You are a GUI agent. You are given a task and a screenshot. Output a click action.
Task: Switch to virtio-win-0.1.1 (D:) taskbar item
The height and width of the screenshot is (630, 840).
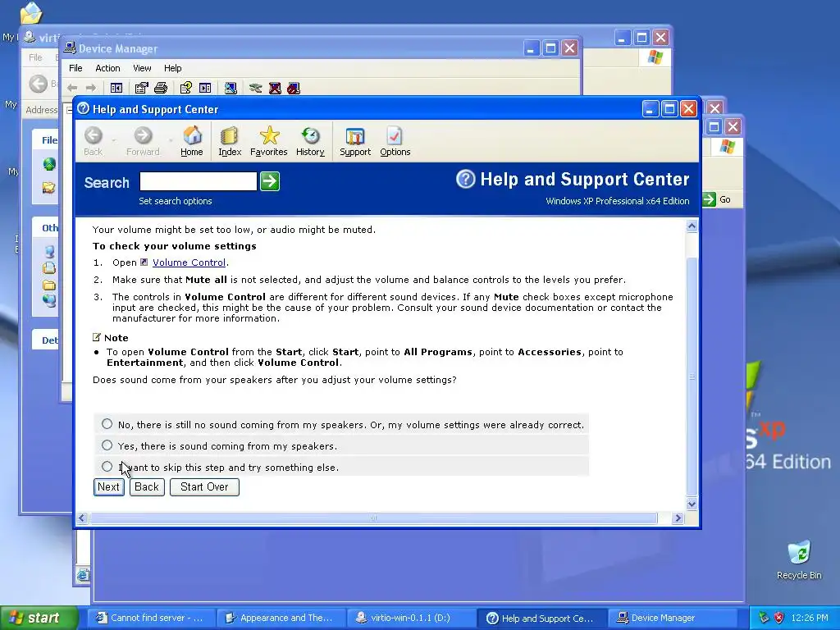412,618
